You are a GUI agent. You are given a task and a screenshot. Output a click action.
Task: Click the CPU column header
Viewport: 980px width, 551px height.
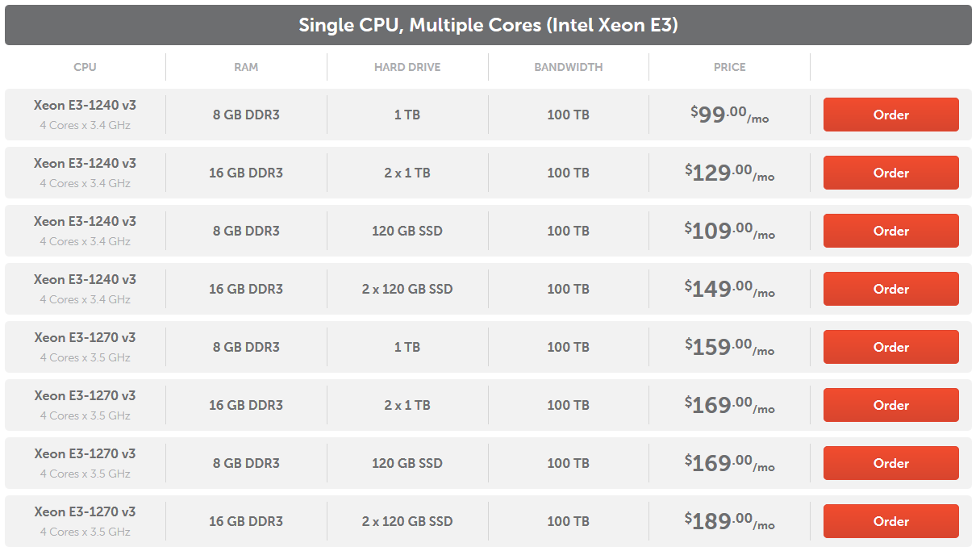(85, 67)
